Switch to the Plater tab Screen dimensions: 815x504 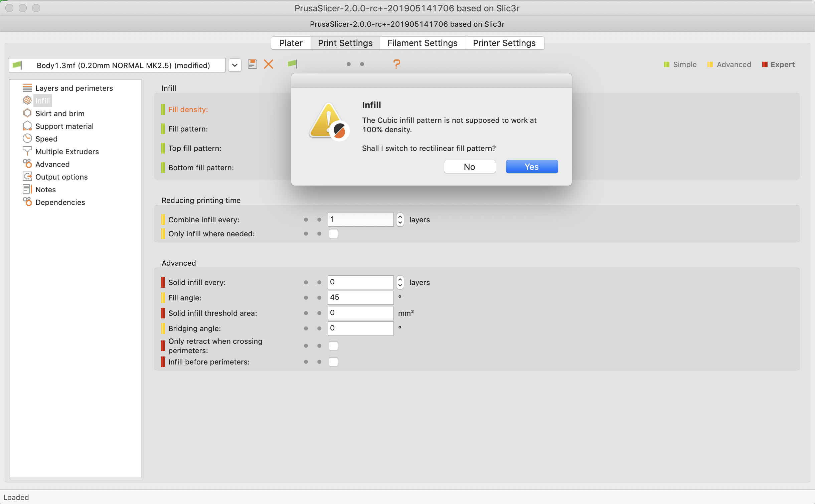[x=291, y=43]
